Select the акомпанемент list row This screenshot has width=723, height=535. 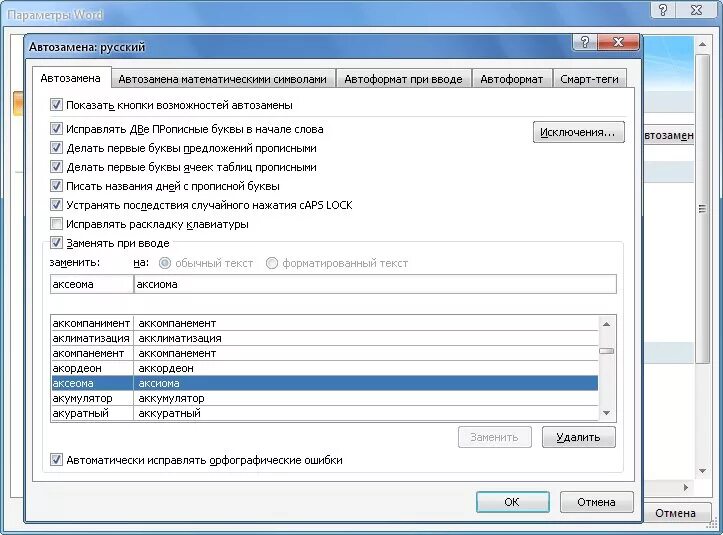pos(325,353)
